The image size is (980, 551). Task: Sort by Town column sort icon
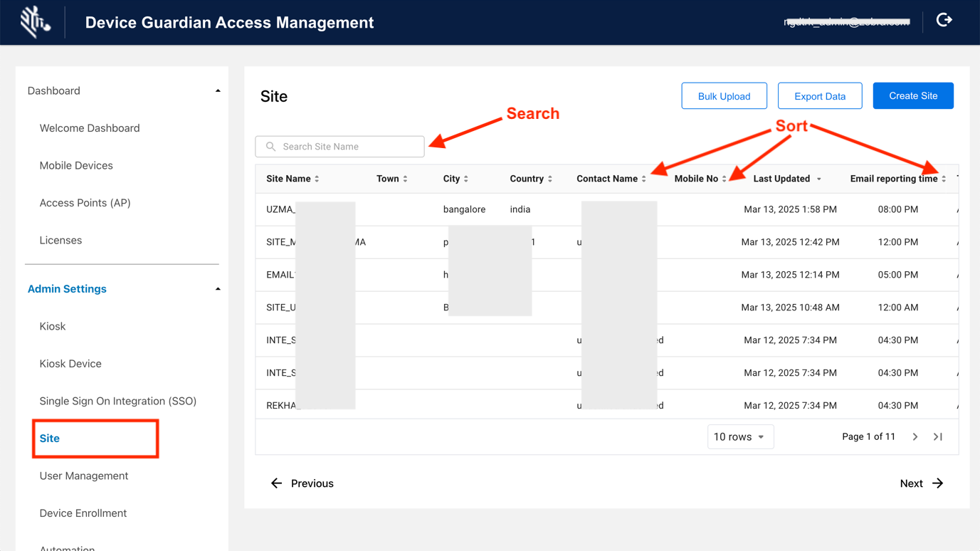405,179
